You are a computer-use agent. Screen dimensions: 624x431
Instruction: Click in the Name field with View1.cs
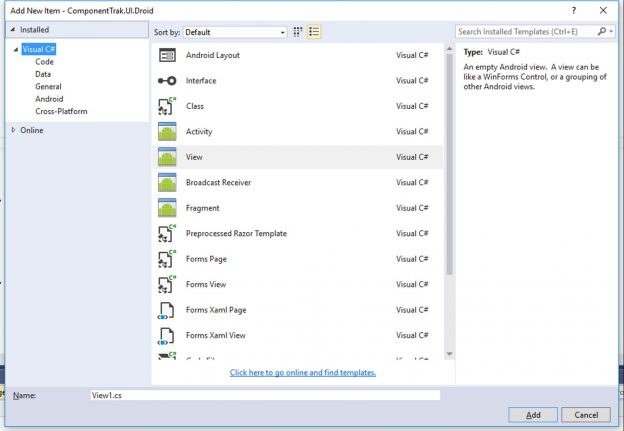pyautogui.click(x=265, y=395)
